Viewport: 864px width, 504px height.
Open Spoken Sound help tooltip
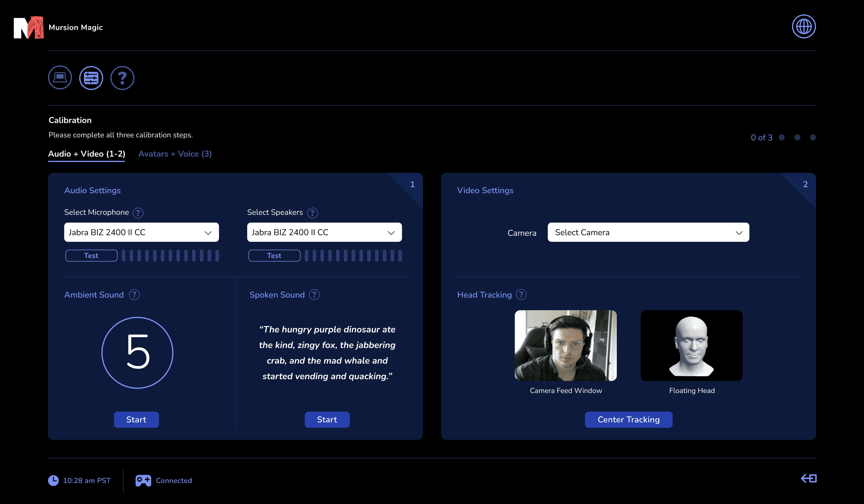(314, 295)
